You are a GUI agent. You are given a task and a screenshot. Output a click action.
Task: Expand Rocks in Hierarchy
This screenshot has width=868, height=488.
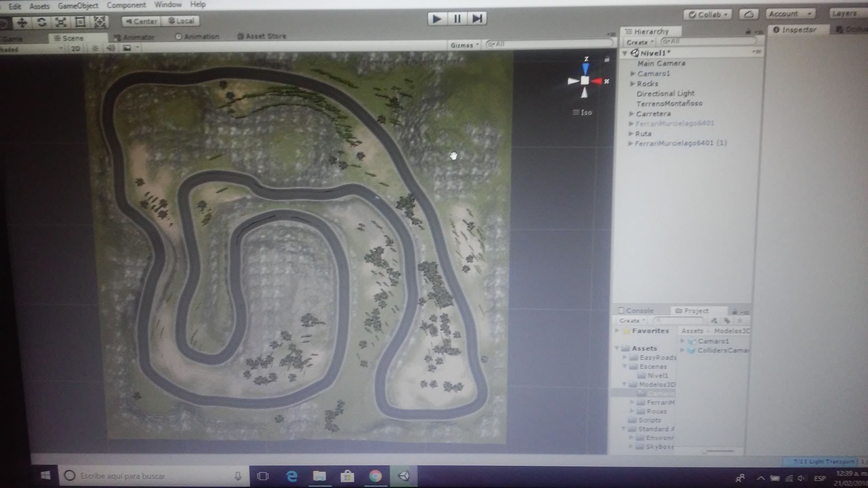tap(632, 84)
